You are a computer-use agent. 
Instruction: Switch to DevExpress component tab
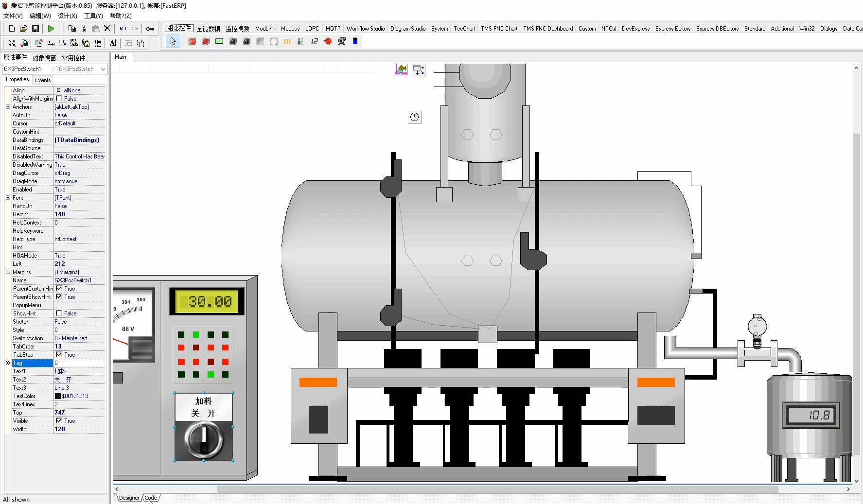point(635,29)
